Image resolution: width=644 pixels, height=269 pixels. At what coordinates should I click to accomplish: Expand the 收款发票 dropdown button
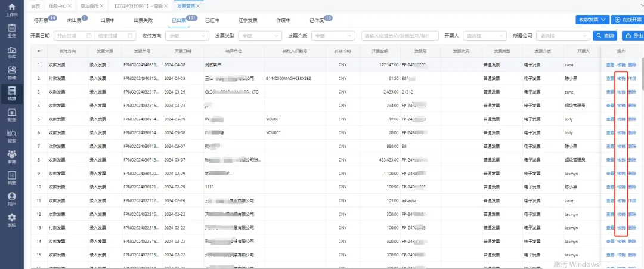[x=592, y=20]
